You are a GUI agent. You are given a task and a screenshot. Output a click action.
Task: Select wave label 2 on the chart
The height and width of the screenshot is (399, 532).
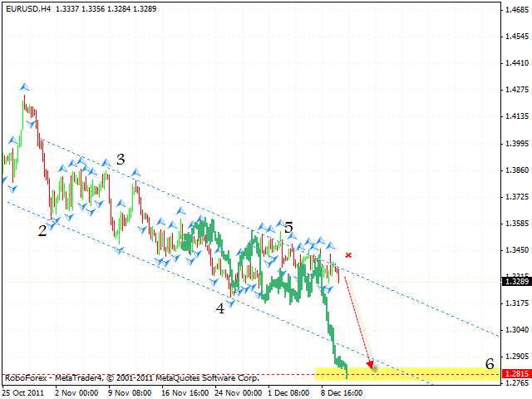(42, 231)
